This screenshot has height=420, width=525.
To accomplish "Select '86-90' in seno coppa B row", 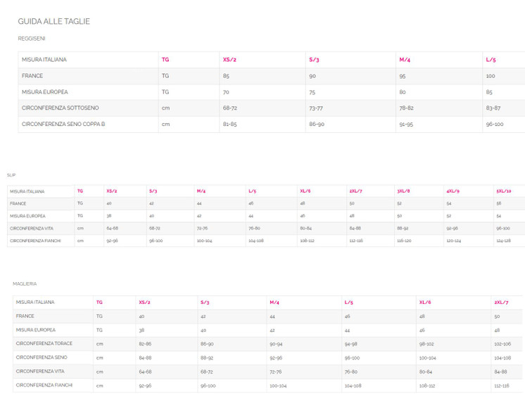I will [317, 124].
